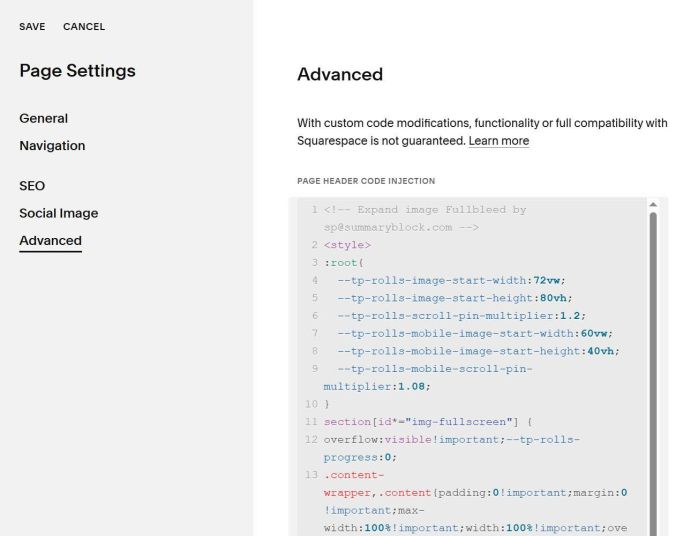Viewport: 700px width, 536px height.
Task: Select the Advanced tab
Action: [x=50, y=240]
